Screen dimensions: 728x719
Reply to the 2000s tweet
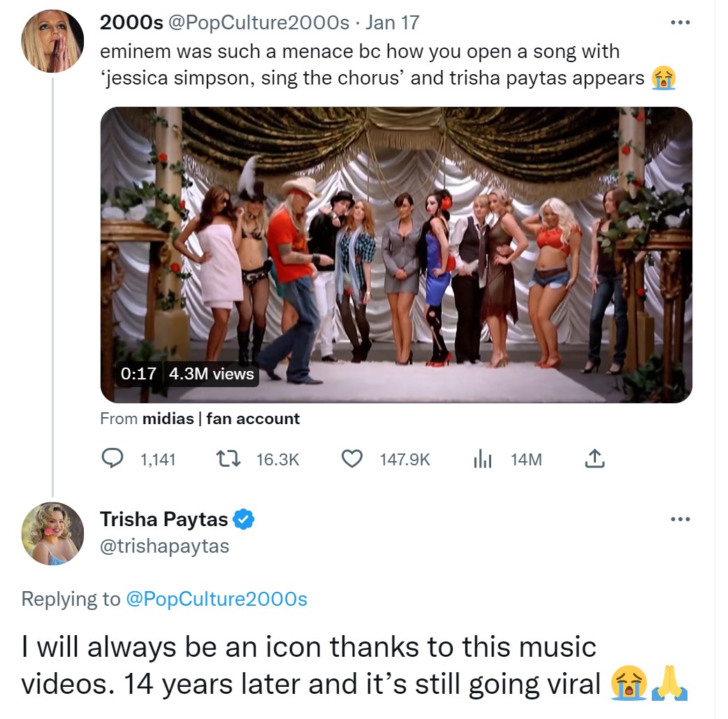(112, 459)
